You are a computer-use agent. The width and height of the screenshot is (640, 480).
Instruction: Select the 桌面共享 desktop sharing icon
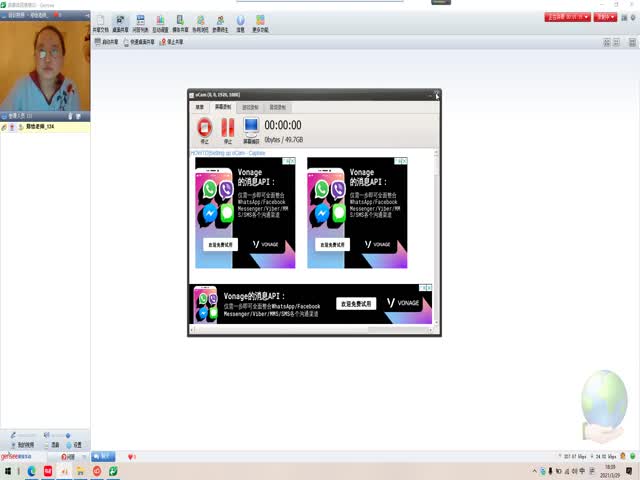[121, 22]
